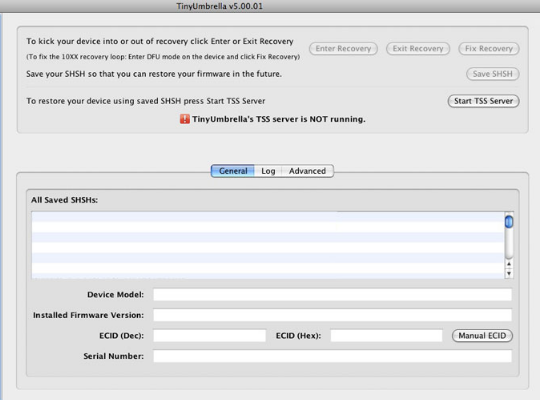Start the TSS Server
Screen dimensions: 540x400
483,101
